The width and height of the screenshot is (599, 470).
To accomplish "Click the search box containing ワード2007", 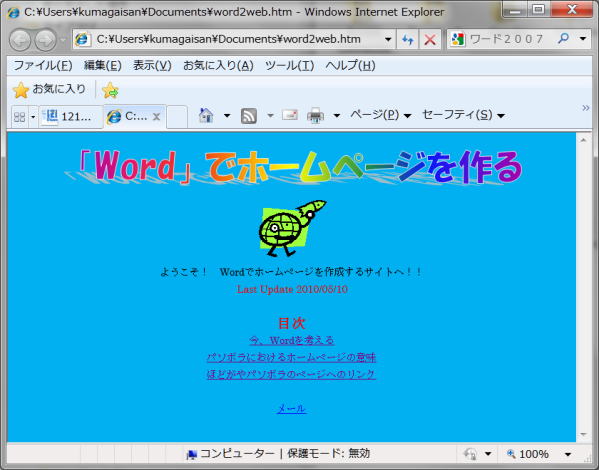I will tap(507, 39).
